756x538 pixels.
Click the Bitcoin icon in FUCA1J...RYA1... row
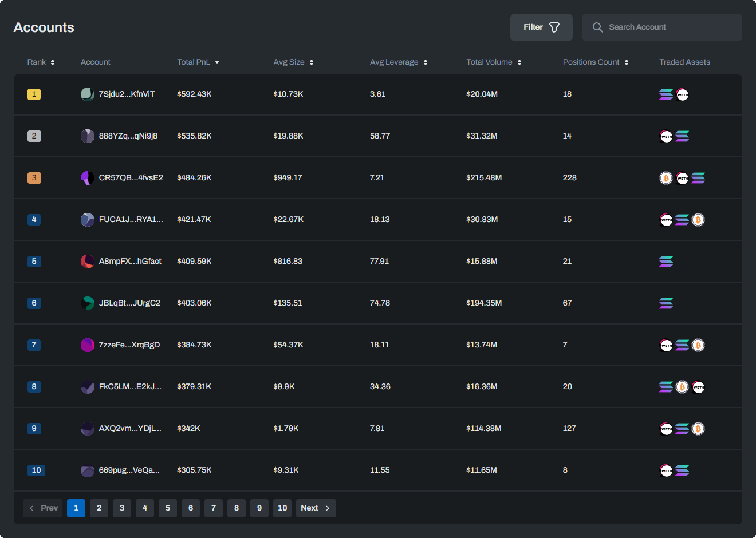698,220
